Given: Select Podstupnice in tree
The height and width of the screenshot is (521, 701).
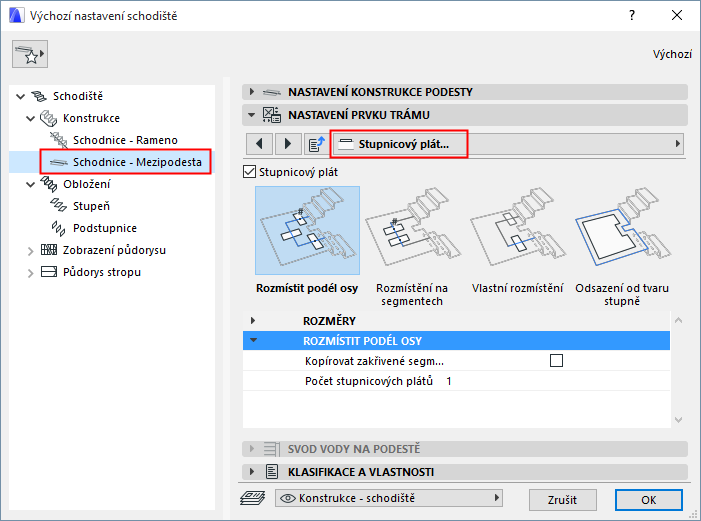Looking at the screenshot, I should (105, 228).
